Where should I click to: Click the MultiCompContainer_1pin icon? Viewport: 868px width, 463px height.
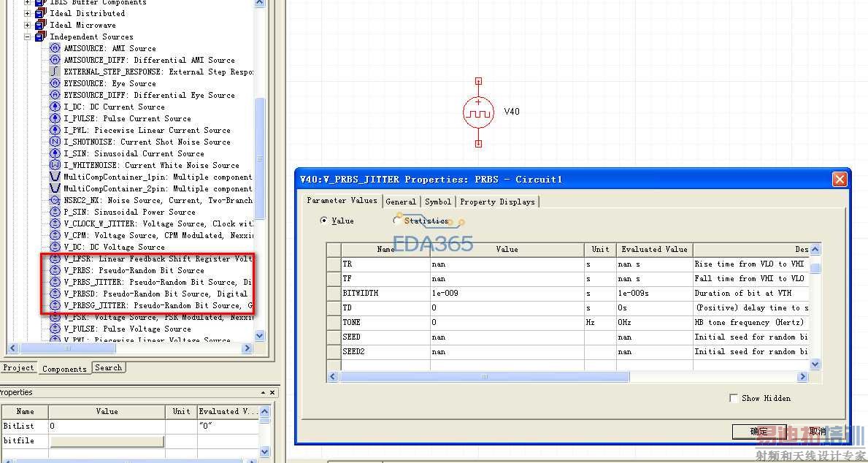pos(55,177)
